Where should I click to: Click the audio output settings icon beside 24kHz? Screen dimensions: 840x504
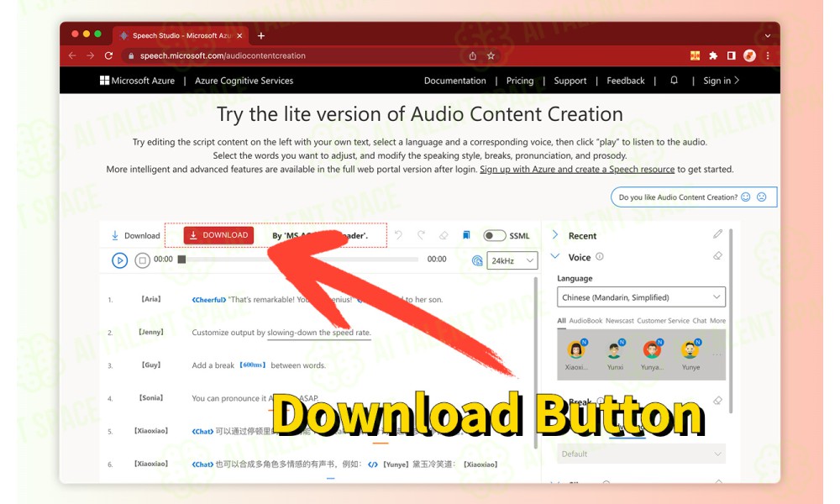pos(477,260)
